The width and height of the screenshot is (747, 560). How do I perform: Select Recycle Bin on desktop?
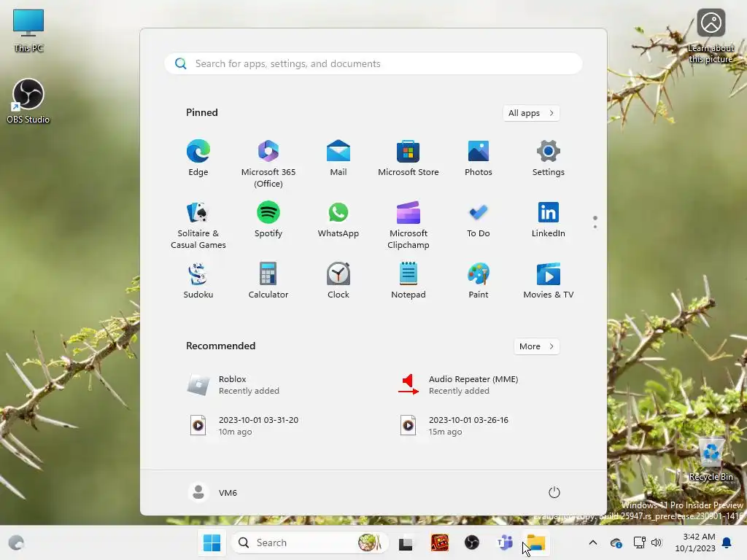[x=711, y=459]
